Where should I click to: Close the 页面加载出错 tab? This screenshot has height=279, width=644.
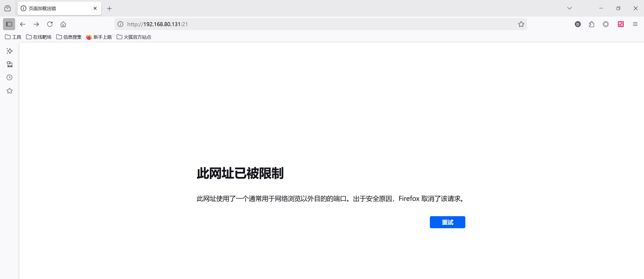(x=95, y=8)
